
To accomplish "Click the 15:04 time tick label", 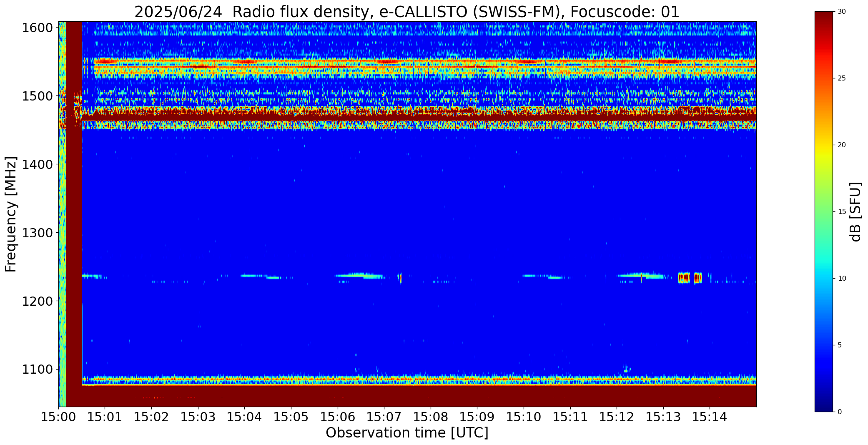I will pyautogui.click(x=245, y=417).
